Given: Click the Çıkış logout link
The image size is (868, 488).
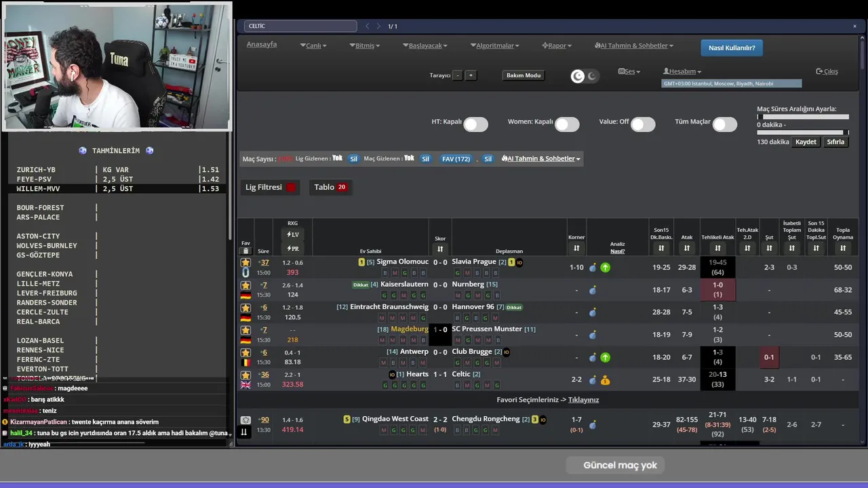Looking at the screenshot, I should tap(827, 71).
